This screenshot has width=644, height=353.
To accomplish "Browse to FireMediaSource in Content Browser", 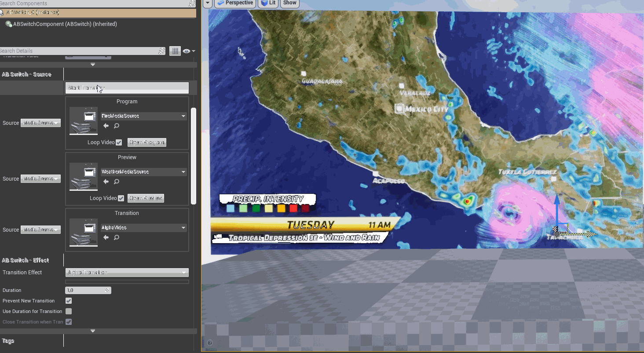I will (x=117, y=126).
